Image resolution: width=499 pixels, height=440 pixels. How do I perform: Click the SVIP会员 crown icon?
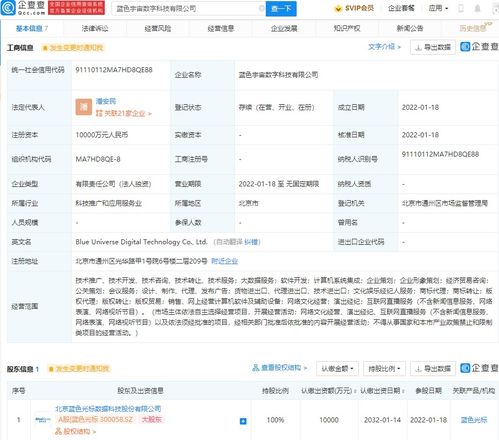pyautogui.click(x=338, y=8)
